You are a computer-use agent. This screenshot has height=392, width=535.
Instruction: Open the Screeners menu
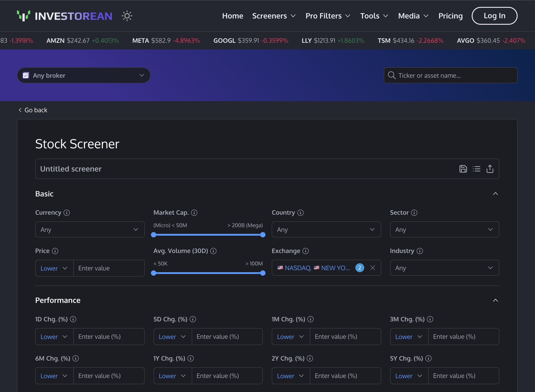point(274,16)
